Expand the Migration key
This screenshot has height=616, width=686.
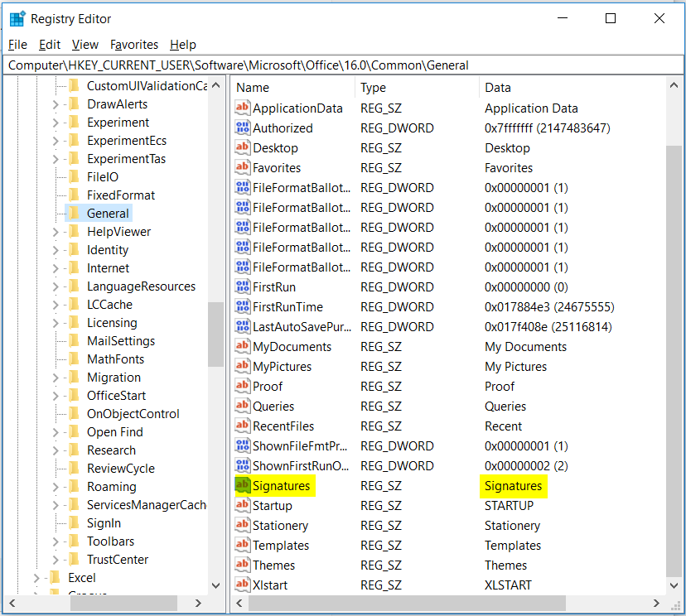click(56, 378)
